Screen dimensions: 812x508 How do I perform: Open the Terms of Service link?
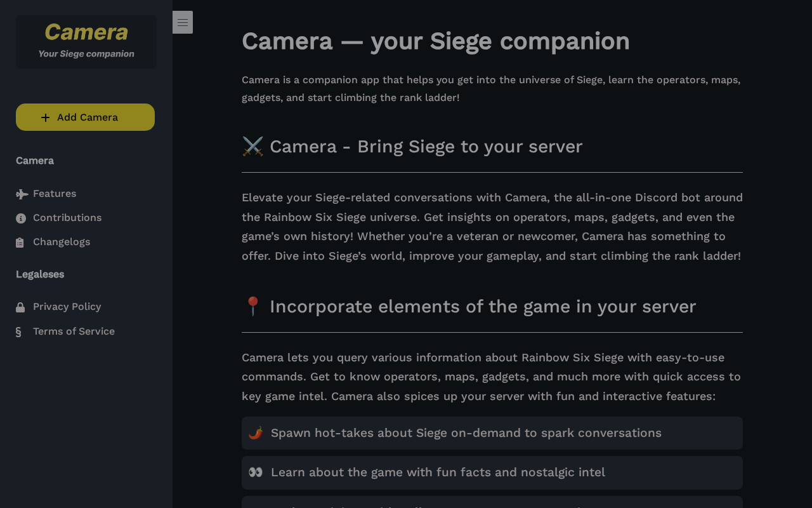[74, 331]
